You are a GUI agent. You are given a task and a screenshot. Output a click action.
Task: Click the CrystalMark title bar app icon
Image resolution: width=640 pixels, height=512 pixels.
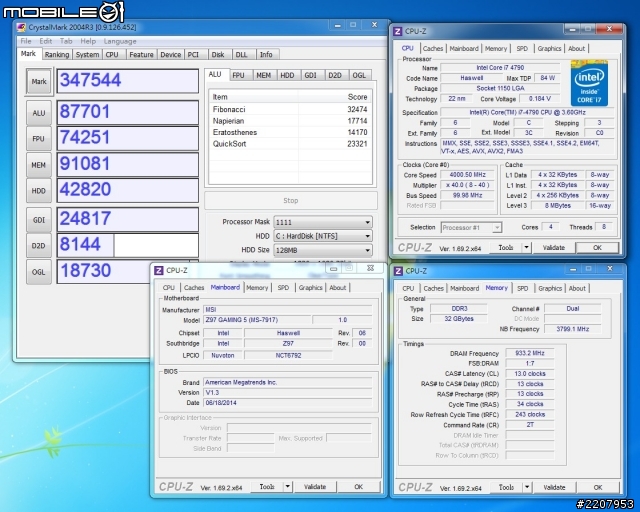21,27
